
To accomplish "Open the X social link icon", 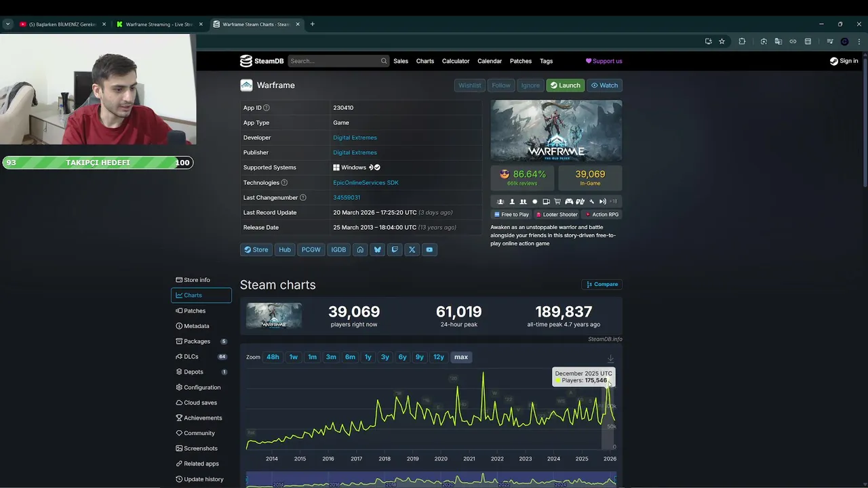I will (x=412, y=249).
